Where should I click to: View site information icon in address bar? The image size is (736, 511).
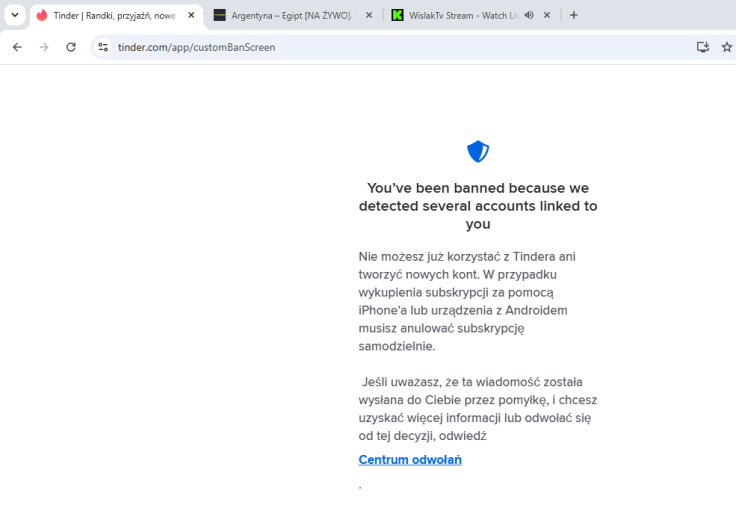(103, 47)
